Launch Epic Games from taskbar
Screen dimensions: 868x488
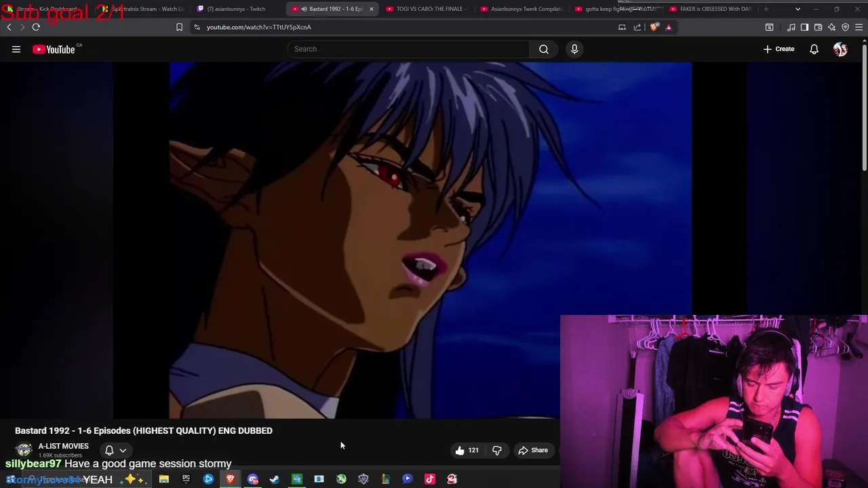tap(186, 479)
